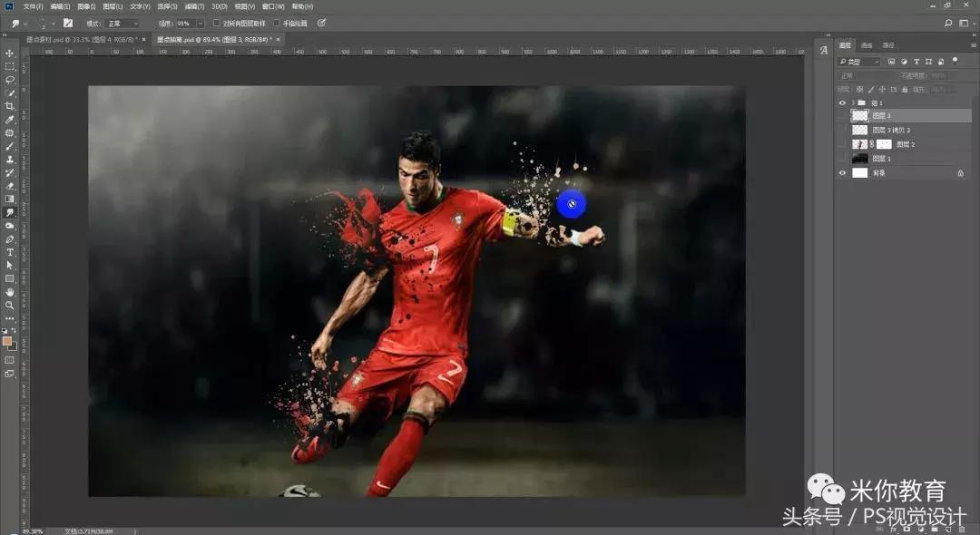Image resolution: width=980 pixels, height=535 pixels.
Task: Expand the toolbar to two columns
Action: tap(5, 35)
